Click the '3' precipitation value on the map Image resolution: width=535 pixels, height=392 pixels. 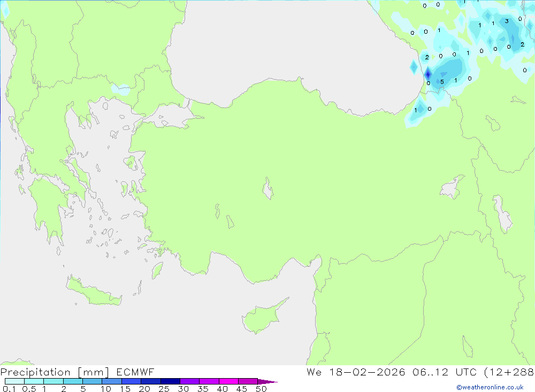[x=507, y=21]
